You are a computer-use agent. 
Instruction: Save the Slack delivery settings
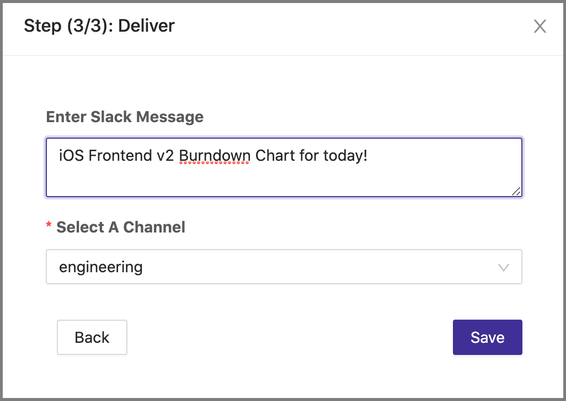[x=487, y=337]
